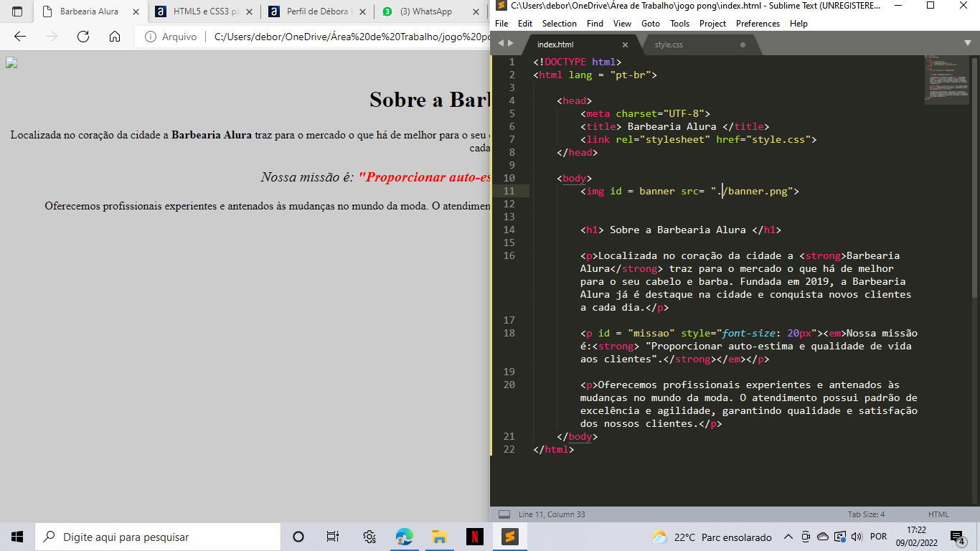Open the weather widget 22°C
The width and height of the screenshot is (980, 551).
pos(712,537)
